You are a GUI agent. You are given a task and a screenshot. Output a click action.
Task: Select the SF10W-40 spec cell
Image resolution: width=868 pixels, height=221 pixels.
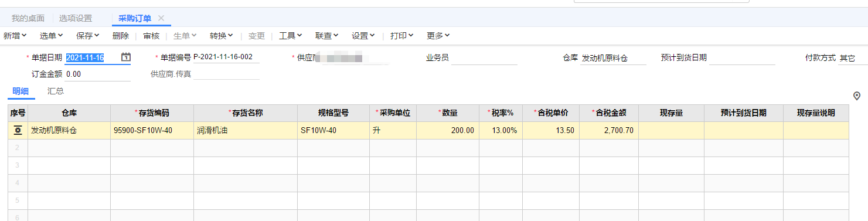(x=333, y=130)
